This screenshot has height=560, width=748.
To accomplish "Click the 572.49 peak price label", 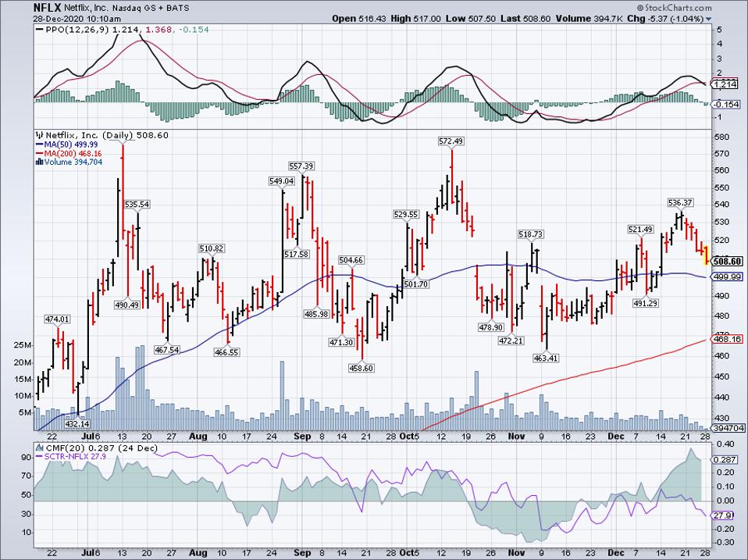I will (x=451, y=141).
